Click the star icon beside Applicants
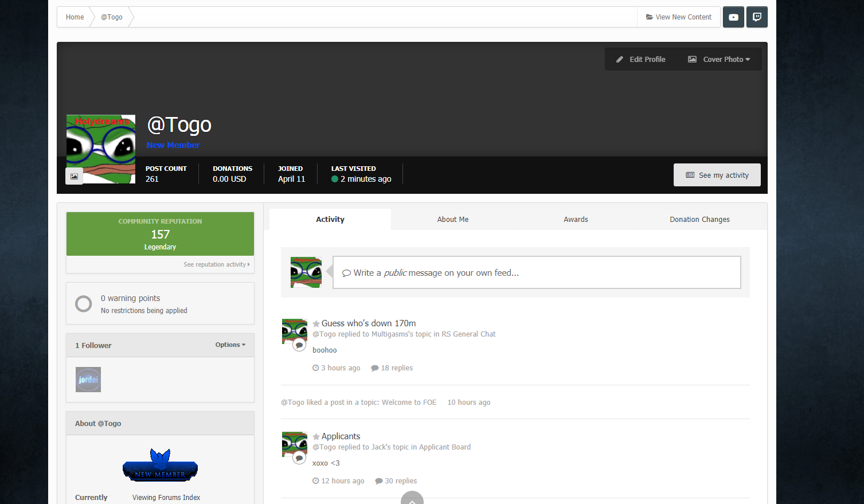Image resolution: width=864 pixels, height=504 pixels. [316, 437]
